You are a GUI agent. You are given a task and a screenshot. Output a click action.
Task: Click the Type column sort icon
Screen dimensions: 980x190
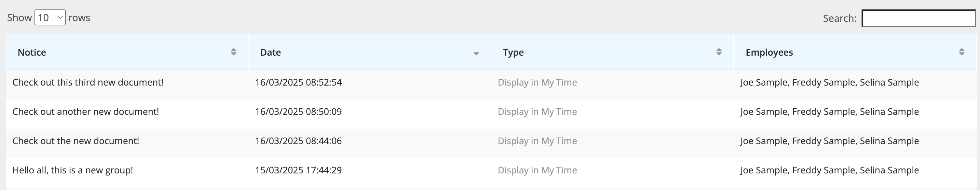click(x=719, y=52)
